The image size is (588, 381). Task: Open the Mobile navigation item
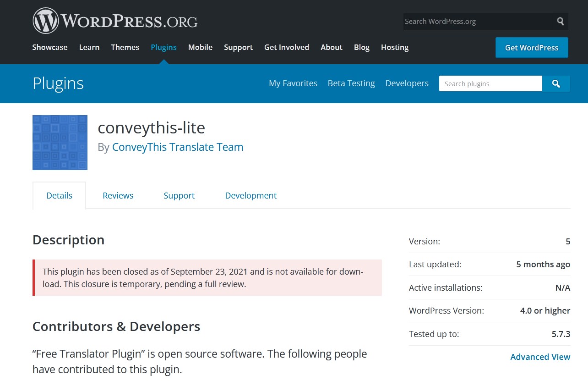tap(200, 47)
